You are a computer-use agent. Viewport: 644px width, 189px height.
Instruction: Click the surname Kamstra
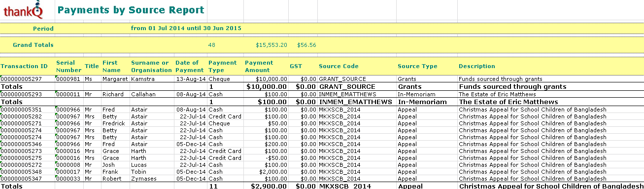coord(143,79)
